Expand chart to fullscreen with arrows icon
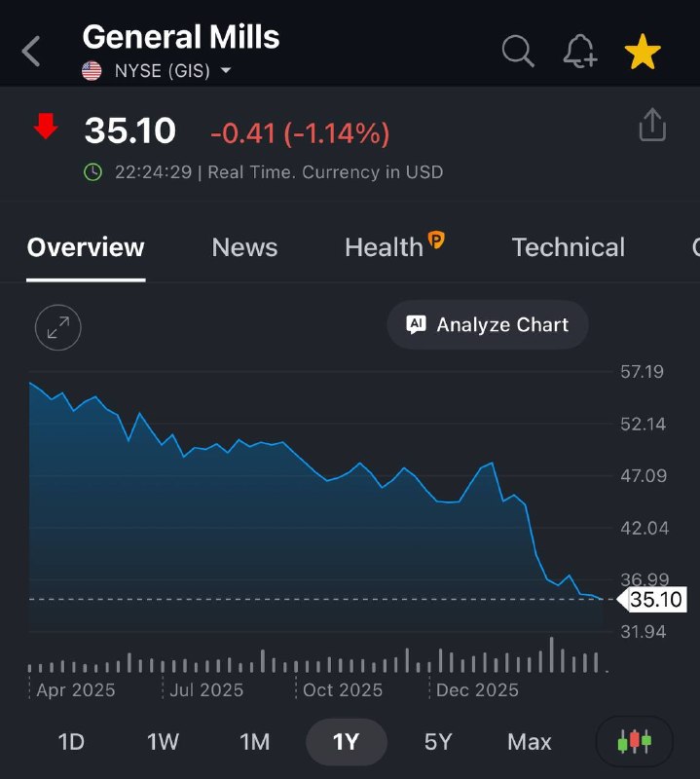The image size is (700, 779). (58, 327)
